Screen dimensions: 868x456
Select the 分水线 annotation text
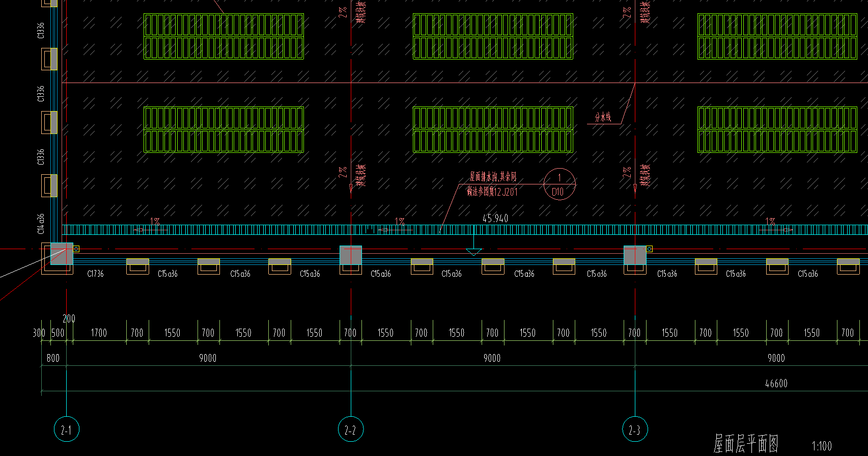[x=603, y=118]
